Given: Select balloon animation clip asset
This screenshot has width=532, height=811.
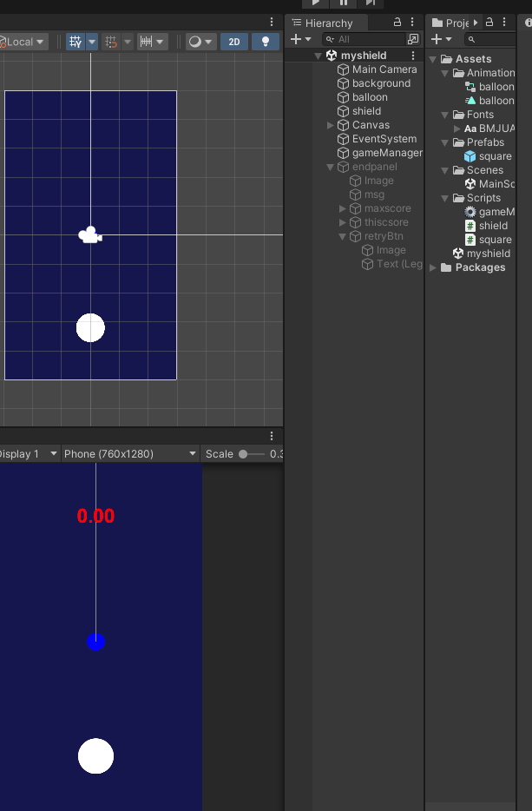Looking at the screenshot, I should (x=489, y=101).
